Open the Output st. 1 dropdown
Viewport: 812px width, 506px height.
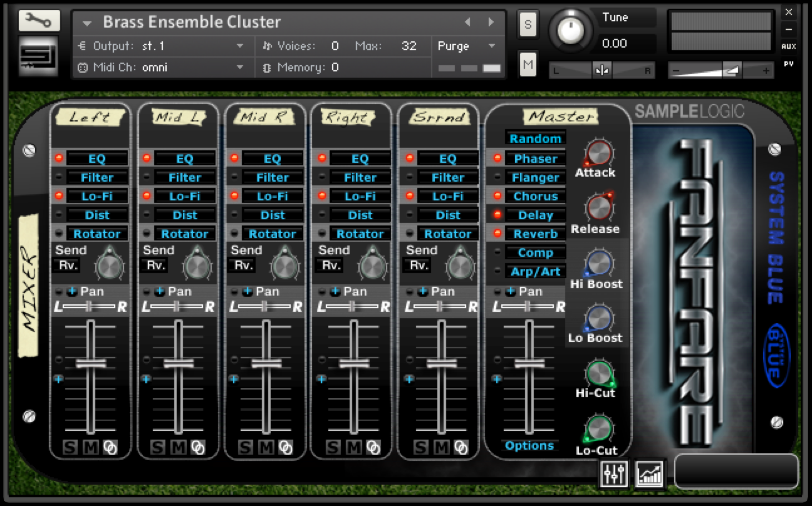(x=240, y=45)
